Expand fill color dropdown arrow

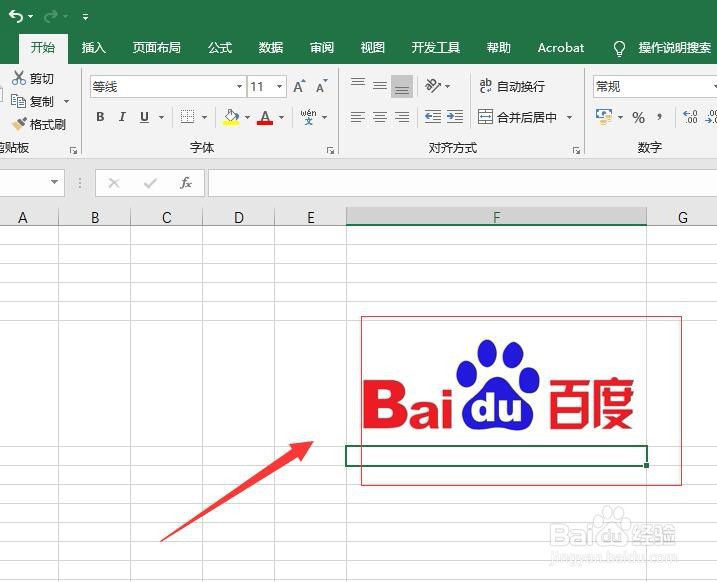[x=247, y=117]
